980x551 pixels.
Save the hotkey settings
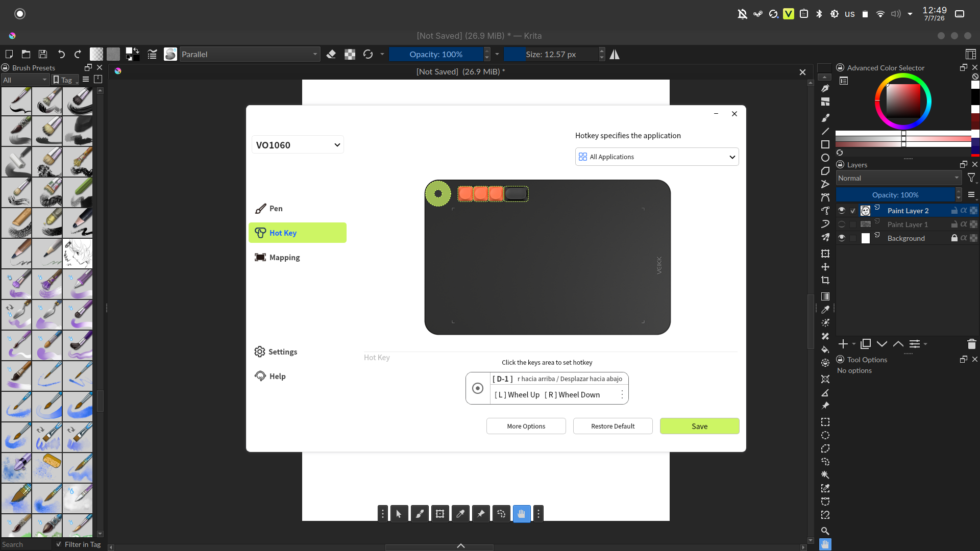tap(700, 426)
